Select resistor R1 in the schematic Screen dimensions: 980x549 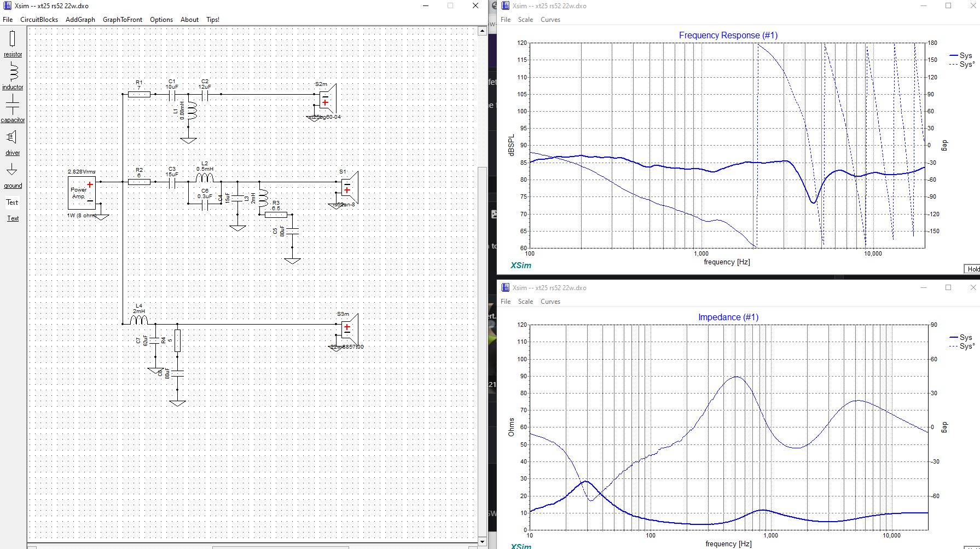pos(139,94)
